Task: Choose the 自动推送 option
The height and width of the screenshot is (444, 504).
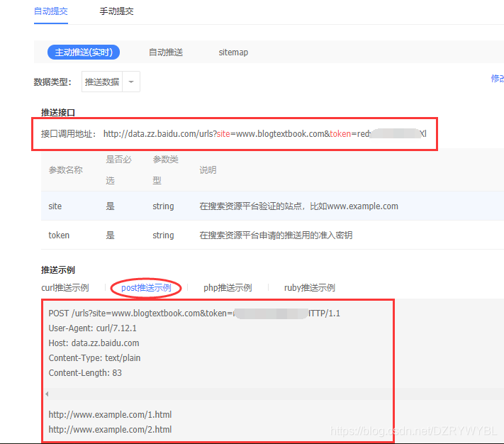Action: click(166, 52)
